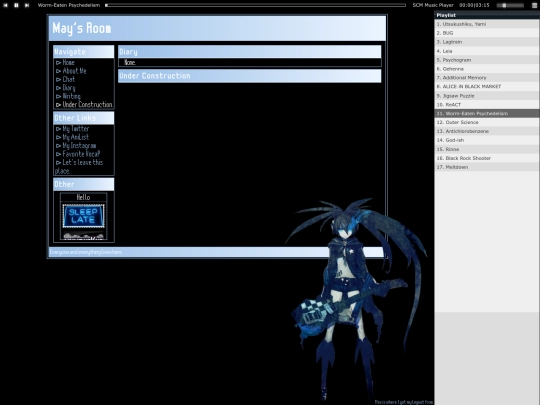Play Lola from the playlist
Screen dimensions: 540x405
point(487,51)
